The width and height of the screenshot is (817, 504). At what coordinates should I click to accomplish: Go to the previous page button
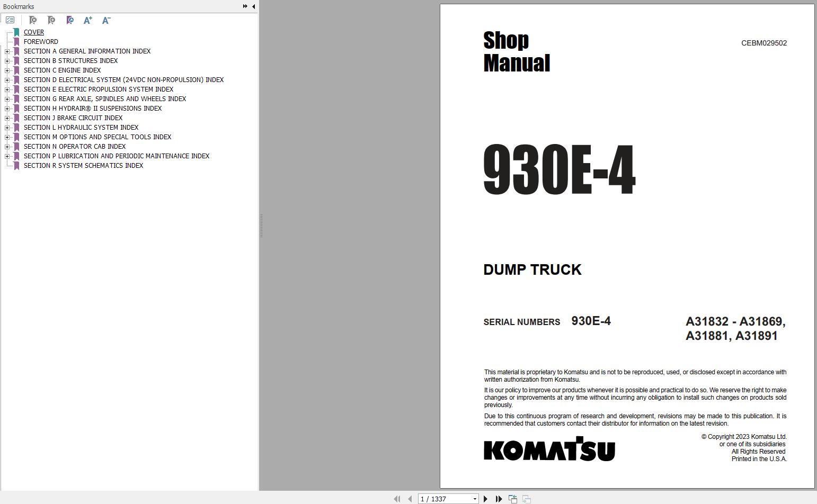tap(410, 499)
